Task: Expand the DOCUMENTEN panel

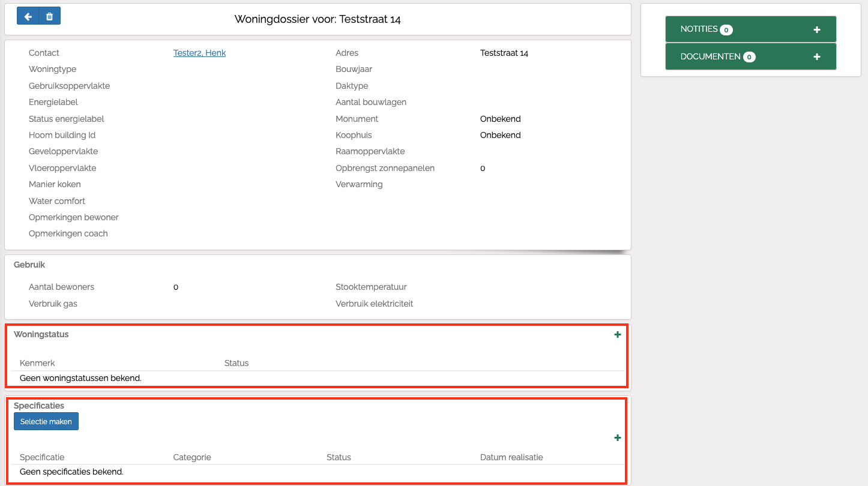Action: (x=710, y=57)
